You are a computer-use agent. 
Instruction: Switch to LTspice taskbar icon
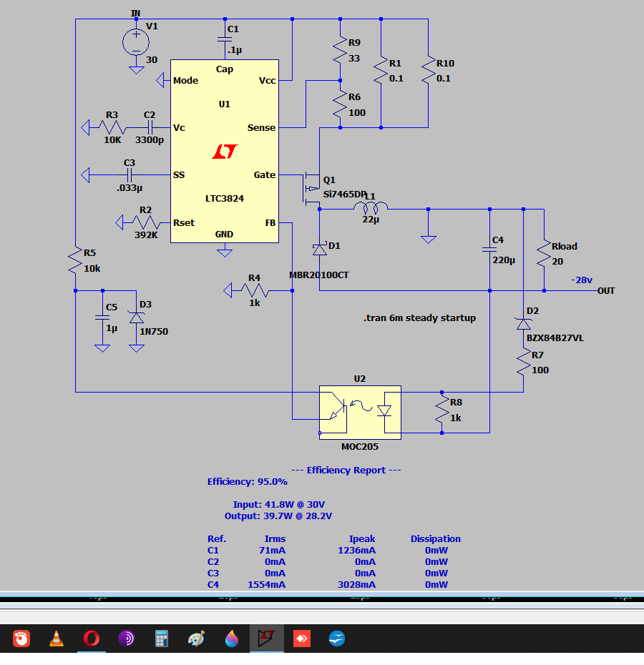click(x=266, y=639)
